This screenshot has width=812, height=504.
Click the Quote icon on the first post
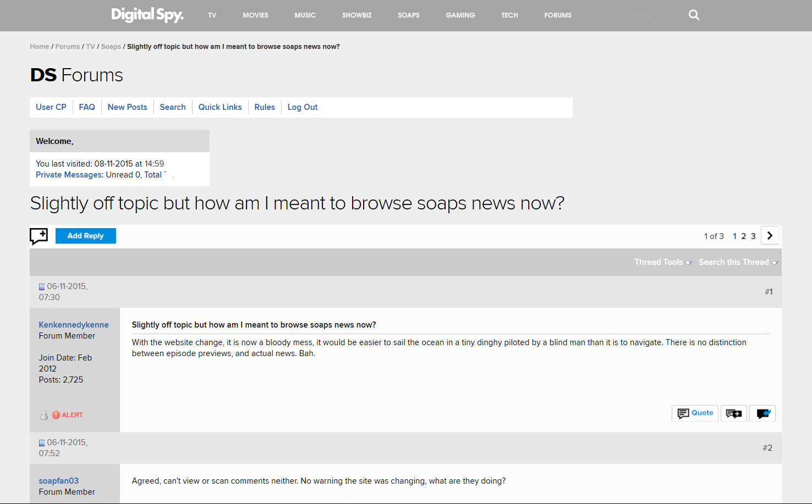(x=695, y=413)
